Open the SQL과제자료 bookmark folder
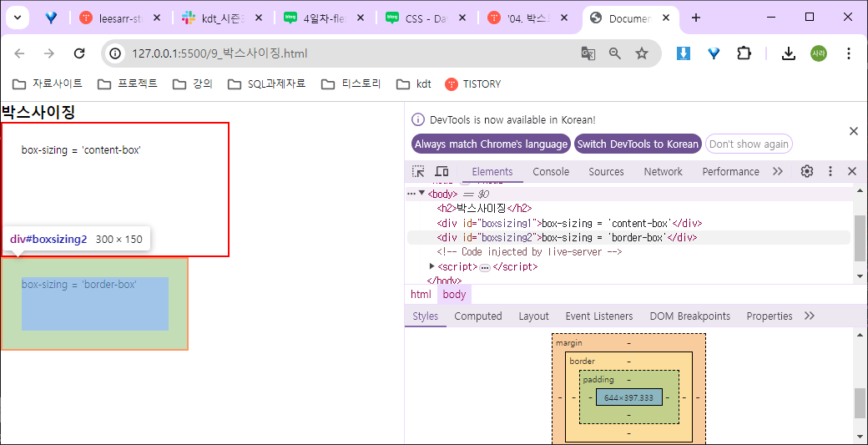Image resolution: width=868 pixels, height=445 pixels. pos(267,84)
